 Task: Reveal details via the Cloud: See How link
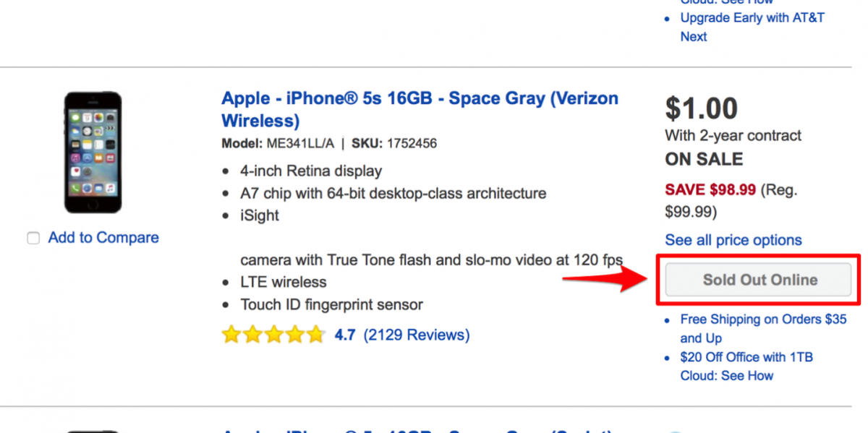pos(726,375)
